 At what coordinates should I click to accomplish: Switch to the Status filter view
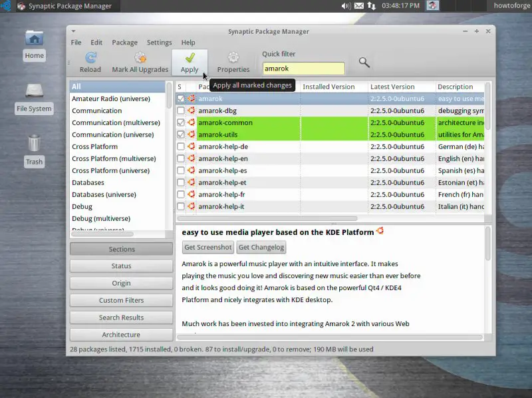[x=122, y=266]
